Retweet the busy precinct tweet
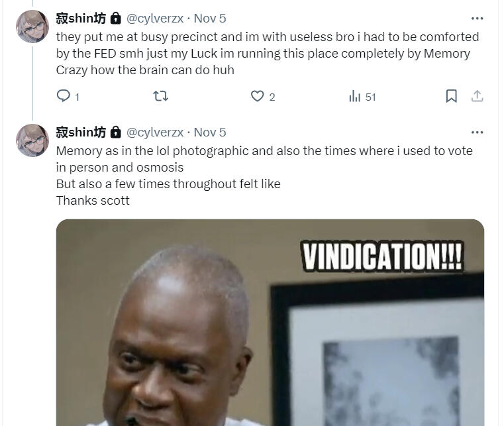504x426 pixels. click(x=160, y=97)
